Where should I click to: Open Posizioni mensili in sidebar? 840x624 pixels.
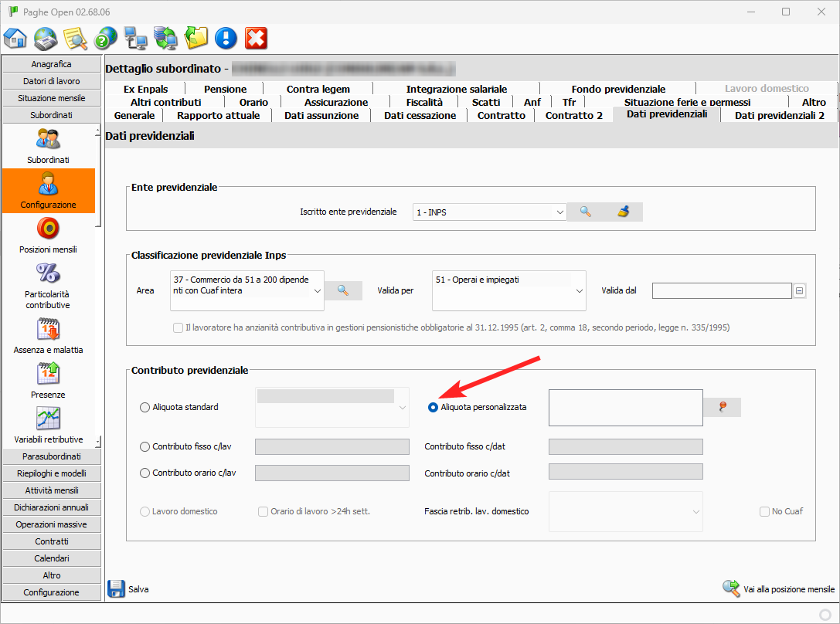point(48,235)
